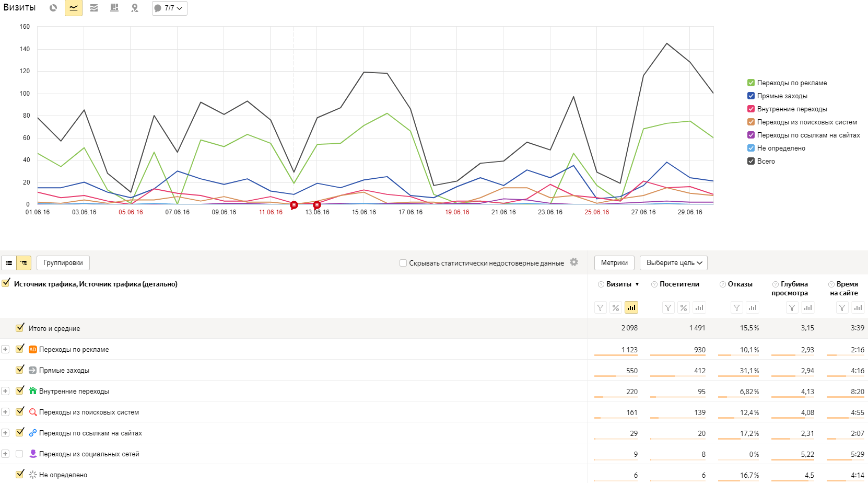Click the red annotation marker near 13.06.16
This screenshot has height=483, width=868.
tap(317, 205)
